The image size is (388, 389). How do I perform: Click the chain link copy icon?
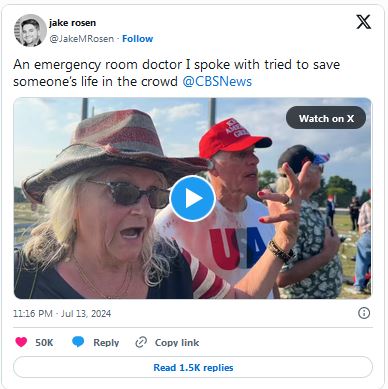(x=141, y=342)
